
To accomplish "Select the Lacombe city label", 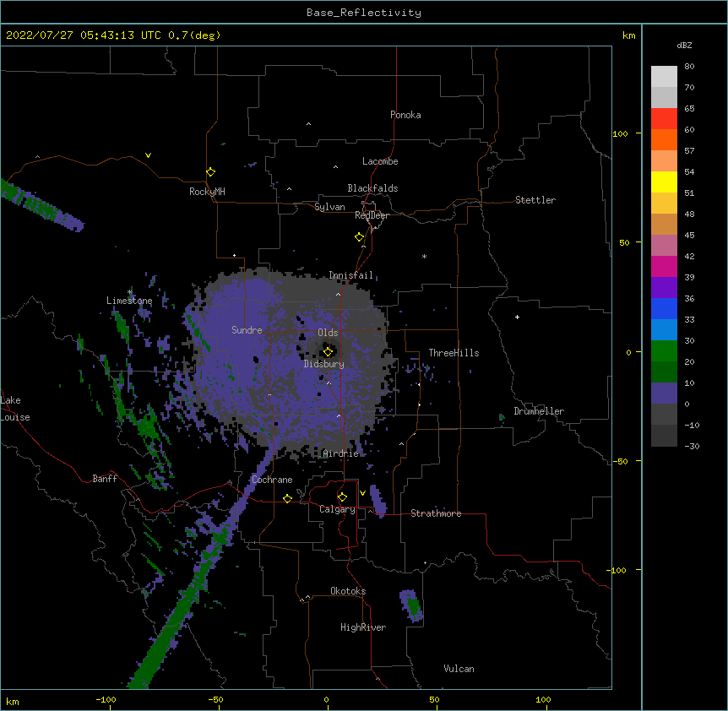I will (380, 161).
